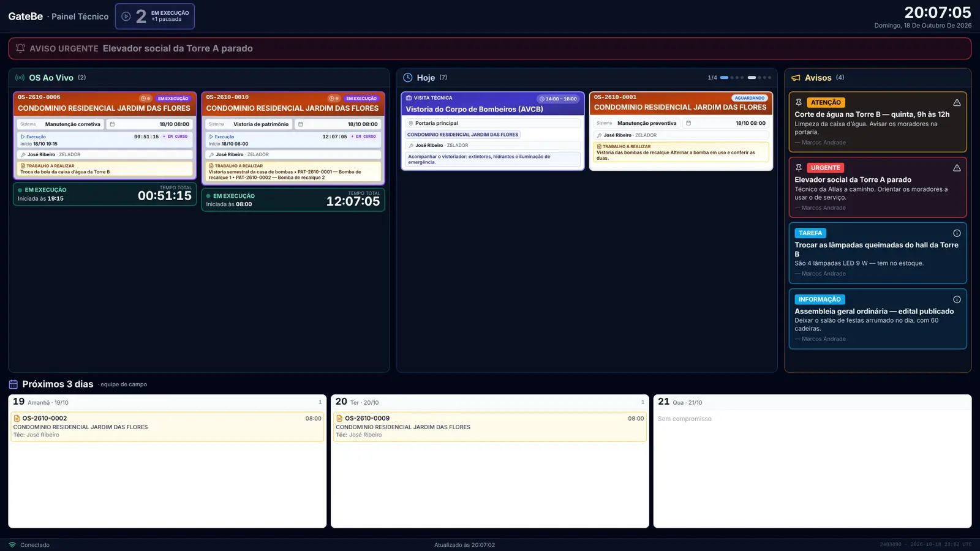The width and height of the screenshot is (980, 551).
Task: Click the pin icon on ATENÇÃO notice
Action: pos(799,102)
